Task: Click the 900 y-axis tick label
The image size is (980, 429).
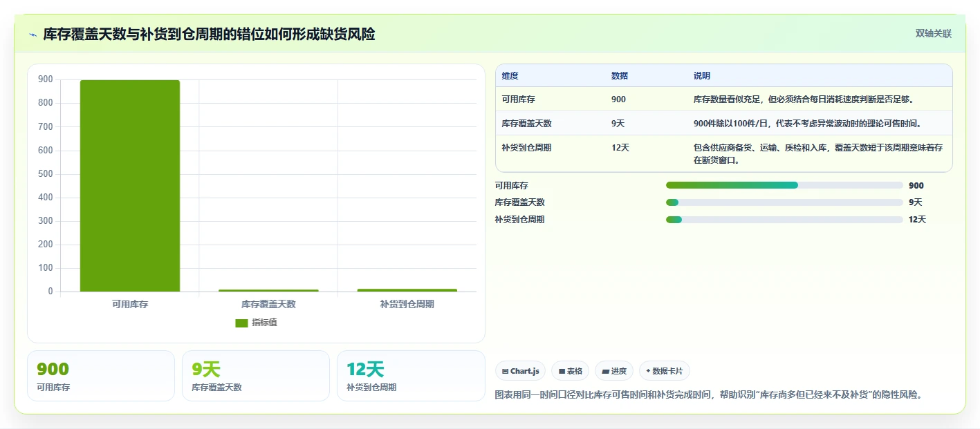Action: tap(46, 79)
